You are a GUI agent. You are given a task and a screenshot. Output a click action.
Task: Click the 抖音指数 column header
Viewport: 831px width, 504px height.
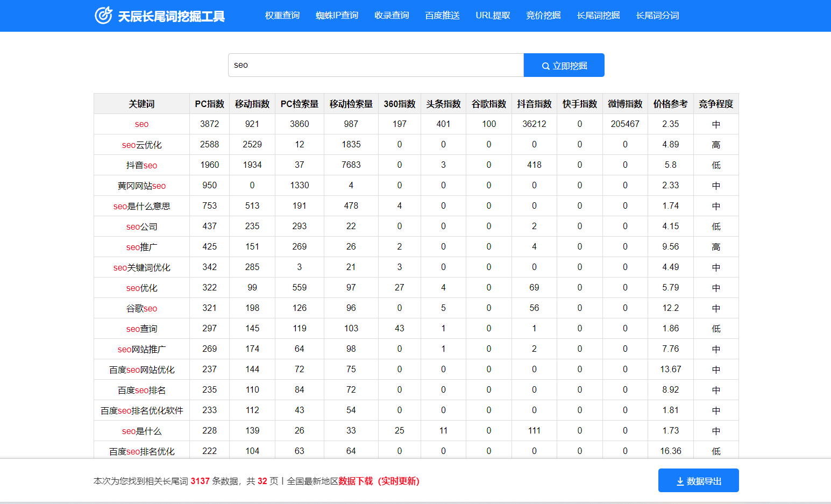[534, 104]
